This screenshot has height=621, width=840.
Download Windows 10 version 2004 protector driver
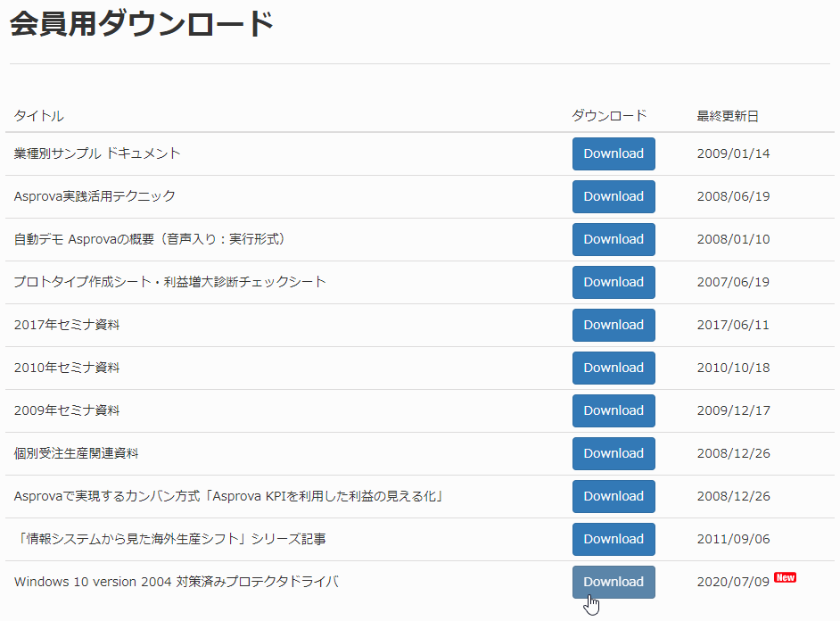(x=614, y=583)
